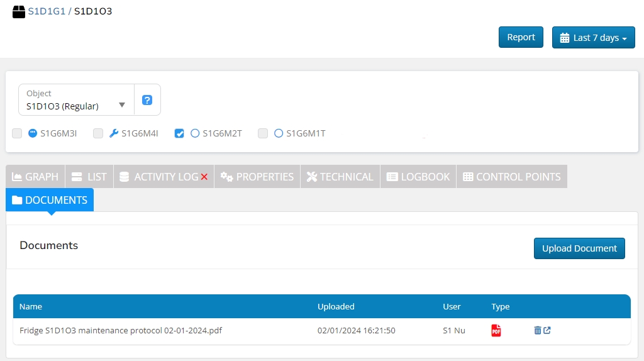The image size is (644, 361).
Task: Check the S1G6M4I checkbox
Action: pos(98,133)
